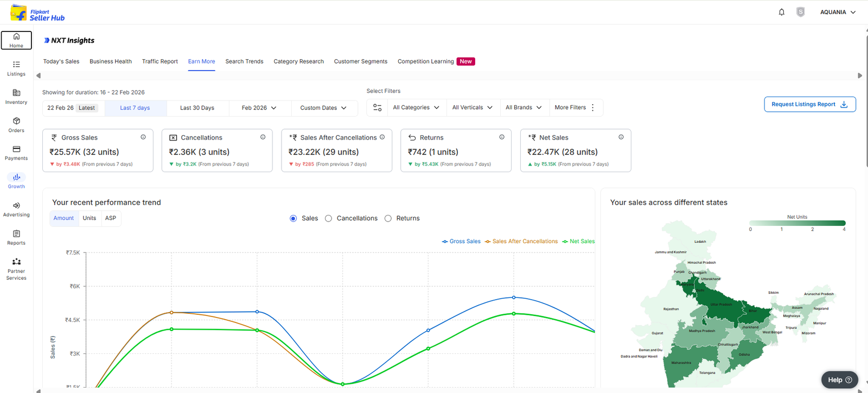
Task: Click the download icon on Request Listings Report
Action: click(x=844, y=104)
